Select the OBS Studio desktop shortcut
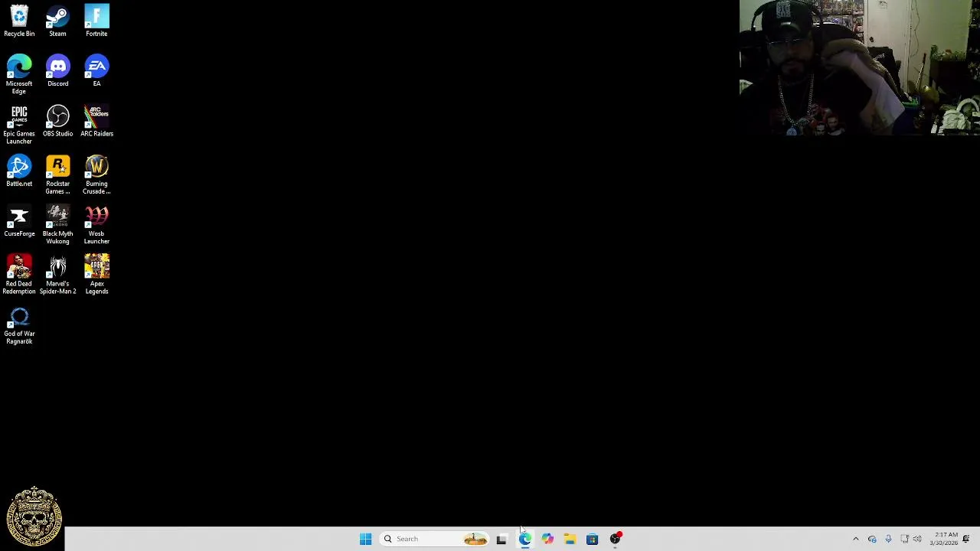 click(x=57, y=121)
